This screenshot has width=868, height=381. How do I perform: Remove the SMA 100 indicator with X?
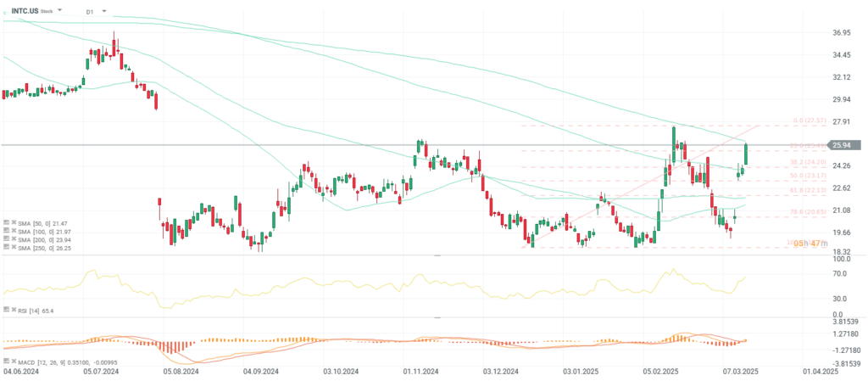[15, 231]
